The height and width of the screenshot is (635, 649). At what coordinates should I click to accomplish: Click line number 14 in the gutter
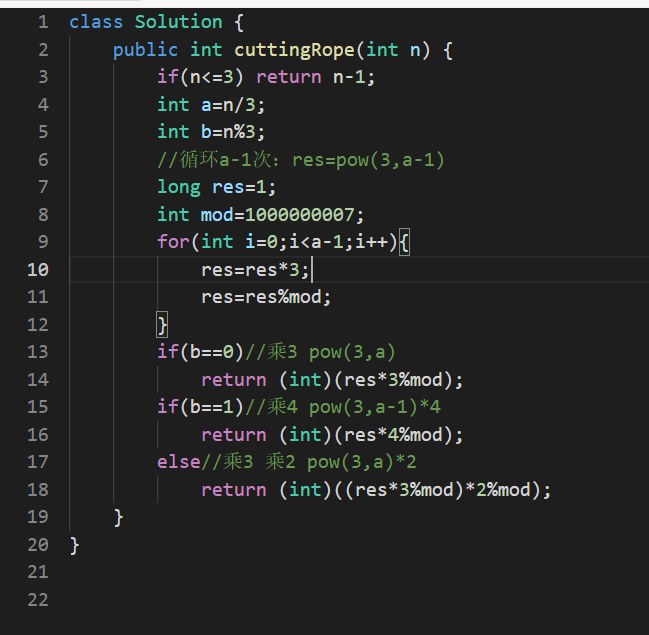[38, 380]
